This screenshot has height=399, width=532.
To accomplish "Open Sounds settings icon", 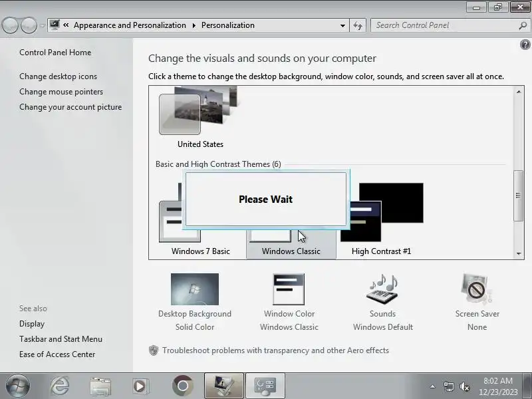I will tap(382, 289).
